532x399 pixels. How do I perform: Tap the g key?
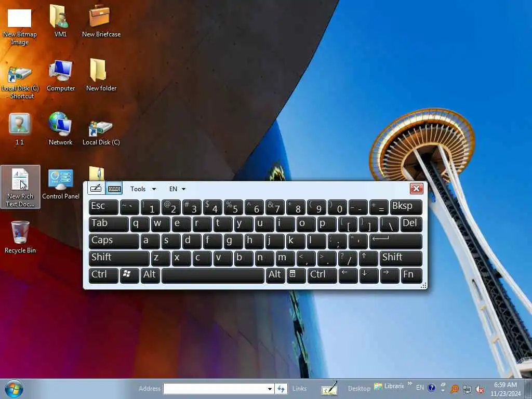point(233,241)
